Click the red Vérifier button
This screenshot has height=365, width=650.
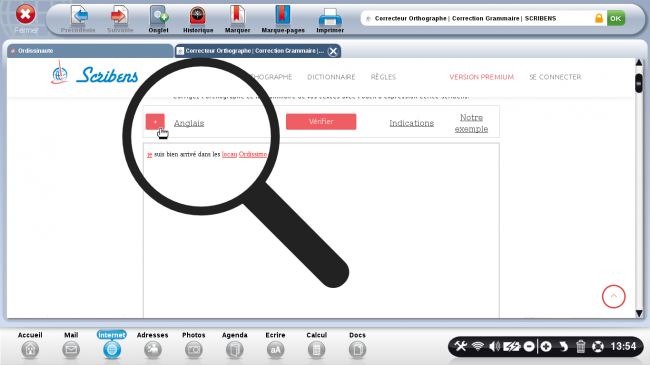tap(321, 122)
